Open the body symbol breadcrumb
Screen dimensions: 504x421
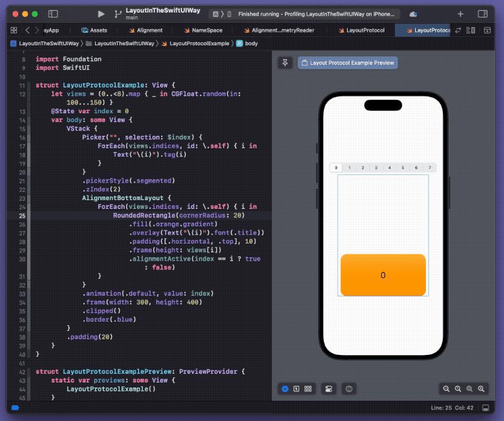tap(247, 43)
